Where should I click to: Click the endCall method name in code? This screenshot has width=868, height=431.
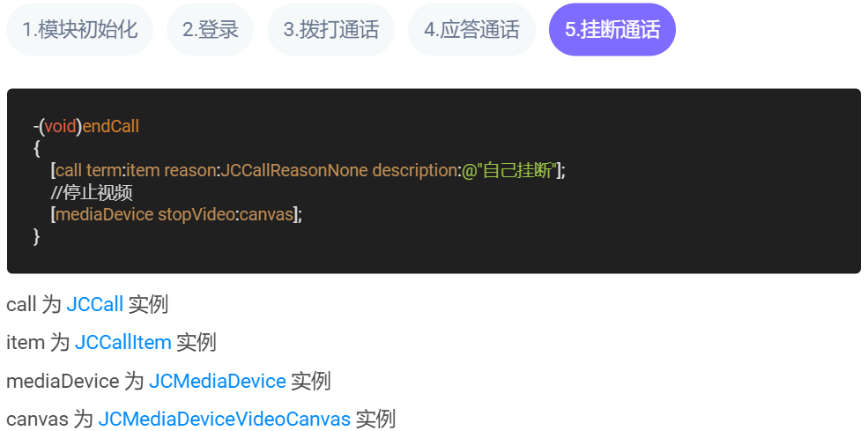[111, 127]
